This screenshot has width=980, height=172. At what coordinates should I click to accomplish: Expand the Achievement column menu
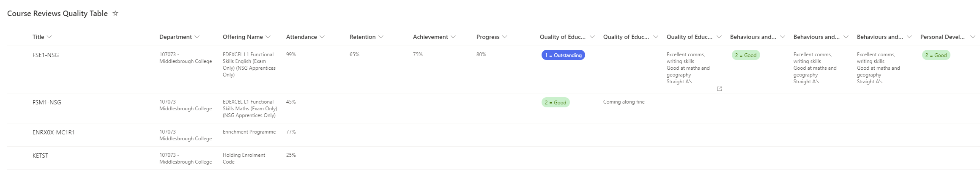tap(453, 37)
